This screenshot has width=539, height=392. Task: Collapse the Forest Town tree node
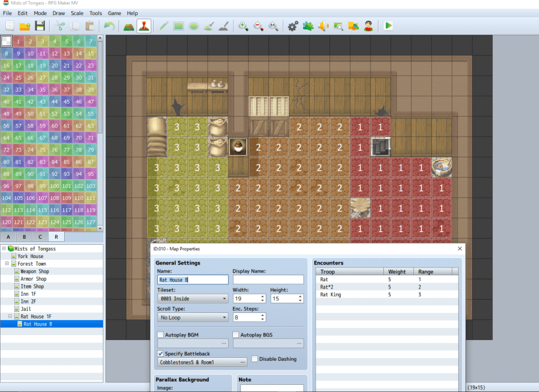pyautogui.click(x=7, y=264)
